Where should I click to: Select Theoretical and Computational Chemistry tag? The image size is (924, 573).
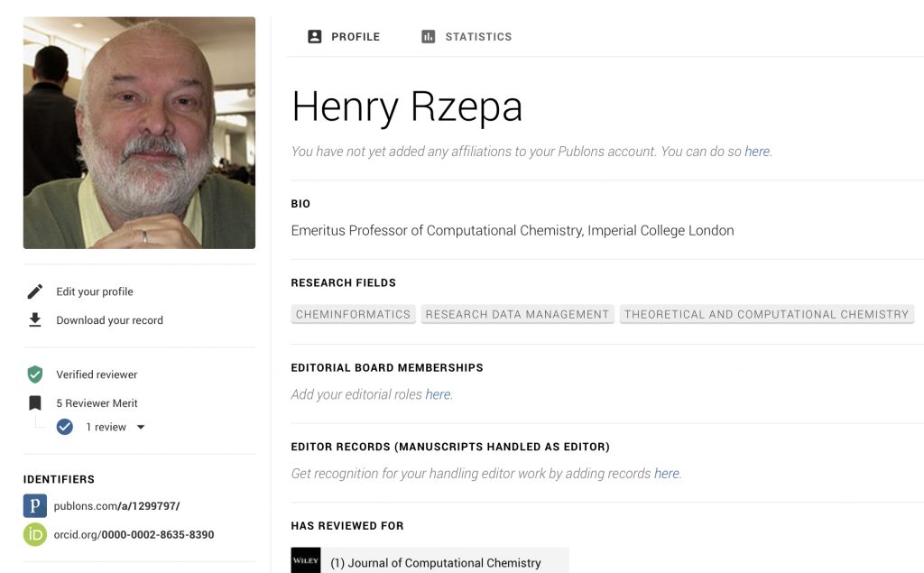pos(766,314)
